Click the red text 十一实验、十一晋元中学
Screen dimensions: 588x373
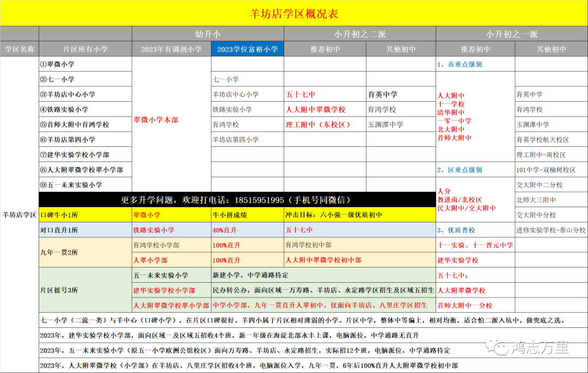point(475,245)
